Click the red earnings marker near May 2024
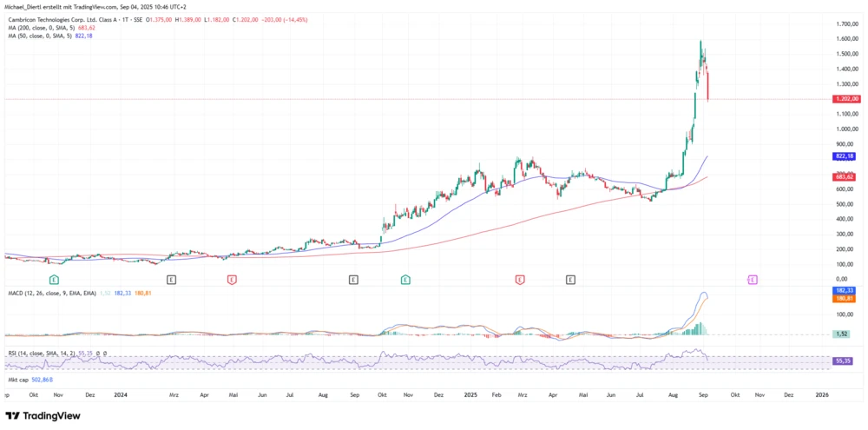This screenshot has height=430, width=868. pos(232,280)
